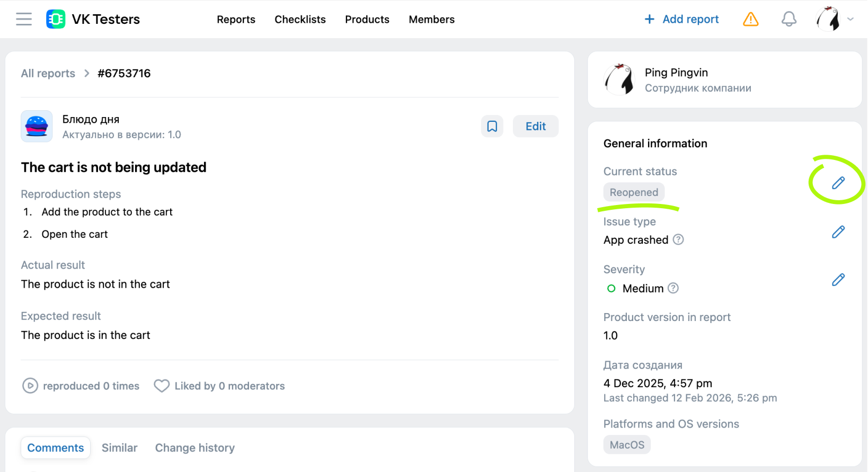This screenshot has height=472, width=868.
Task: Bookmark this report
Action: coord(492,126)
